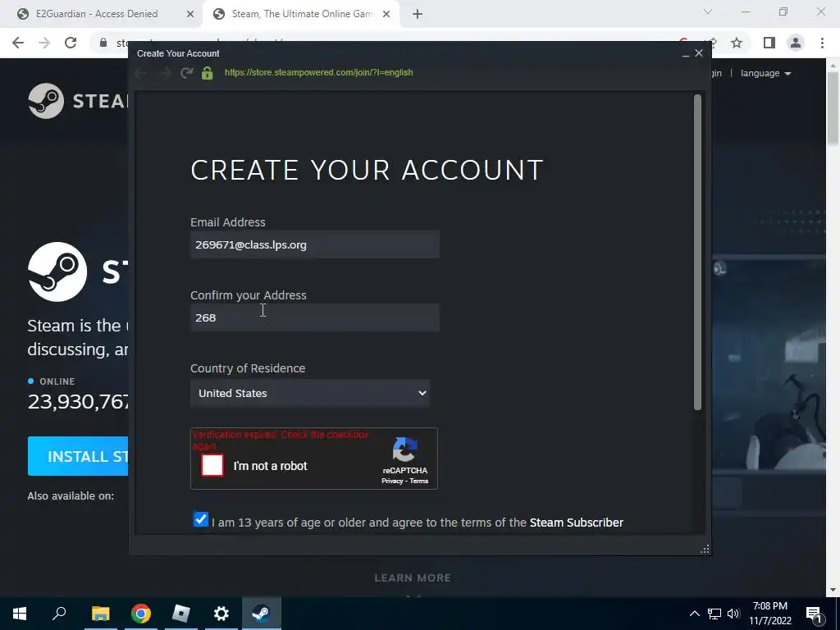
Task: Open Country of Residence dropdown
Action: tap(310, 393)
